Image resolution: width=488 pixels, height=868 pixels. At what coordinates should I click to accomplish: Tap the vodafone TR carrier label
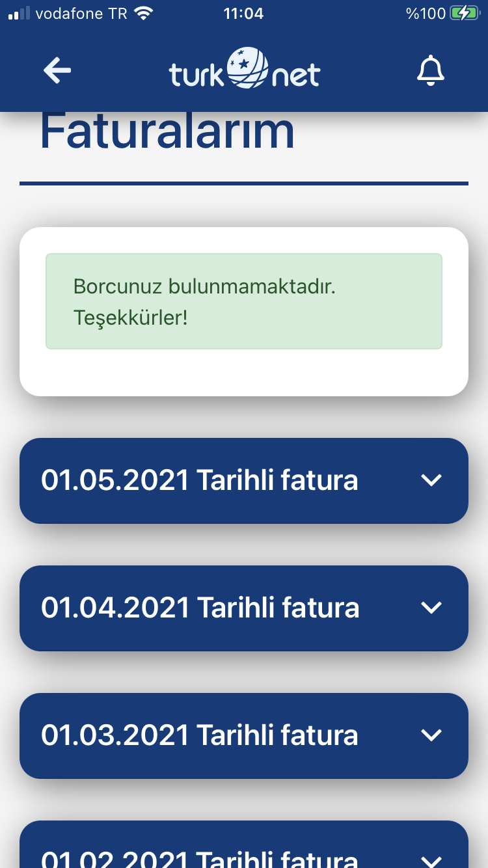click(x=81, y=13)
